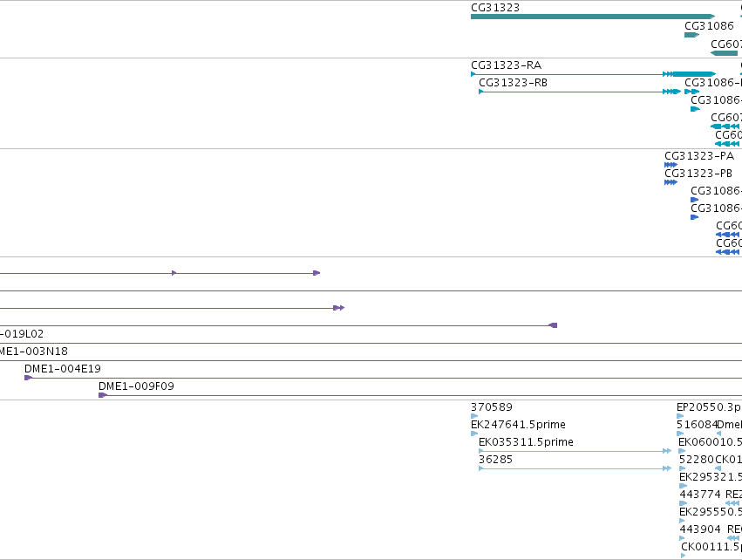Click the CG31086 gene name label
742x560 pixels.
[x=709, y=26]
